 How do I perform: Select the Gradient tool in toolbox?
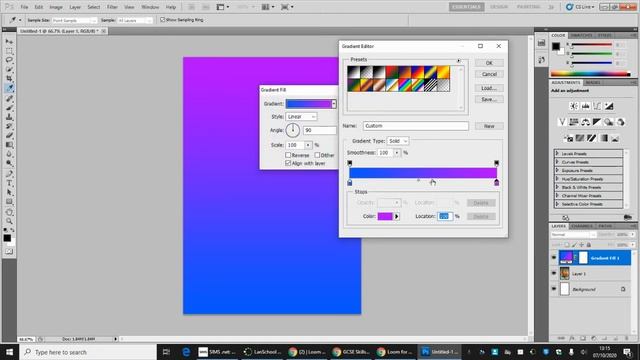(x=9, y=144)
